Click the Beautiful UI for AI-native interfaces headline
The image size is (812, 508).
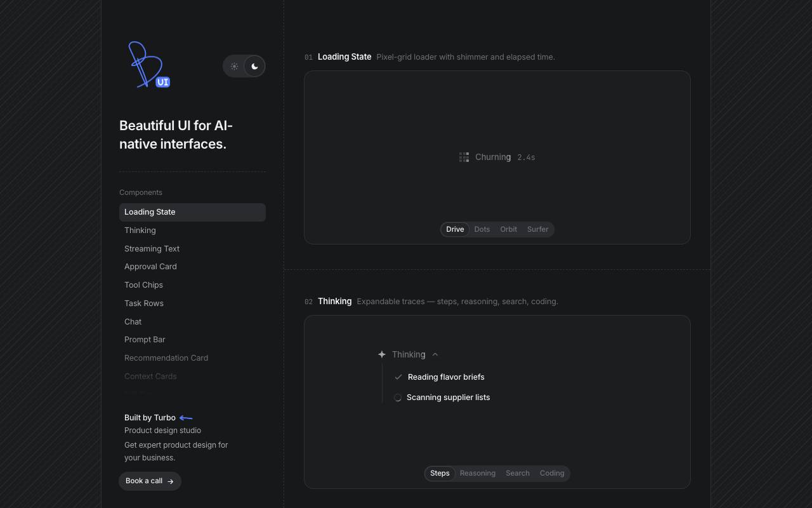tap(176, 135)
